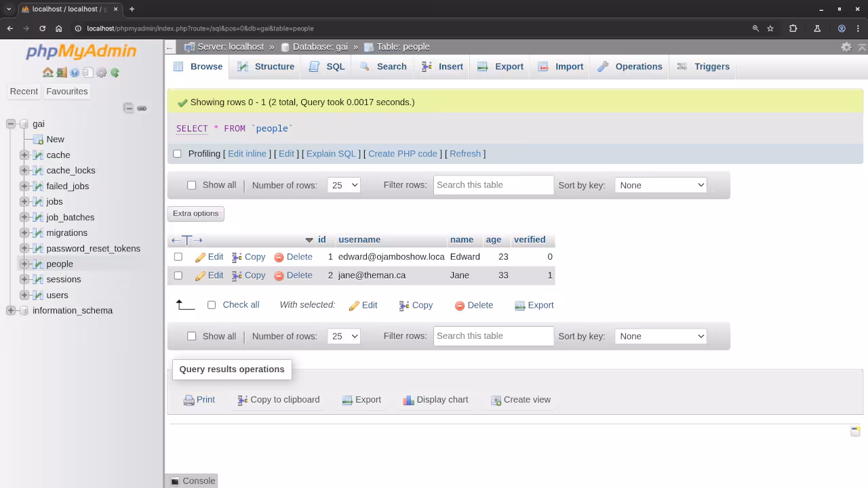Viewport: 868px width, 488px height.
Task: Click Delete icon for Jane row
Action: click(279, 276)
